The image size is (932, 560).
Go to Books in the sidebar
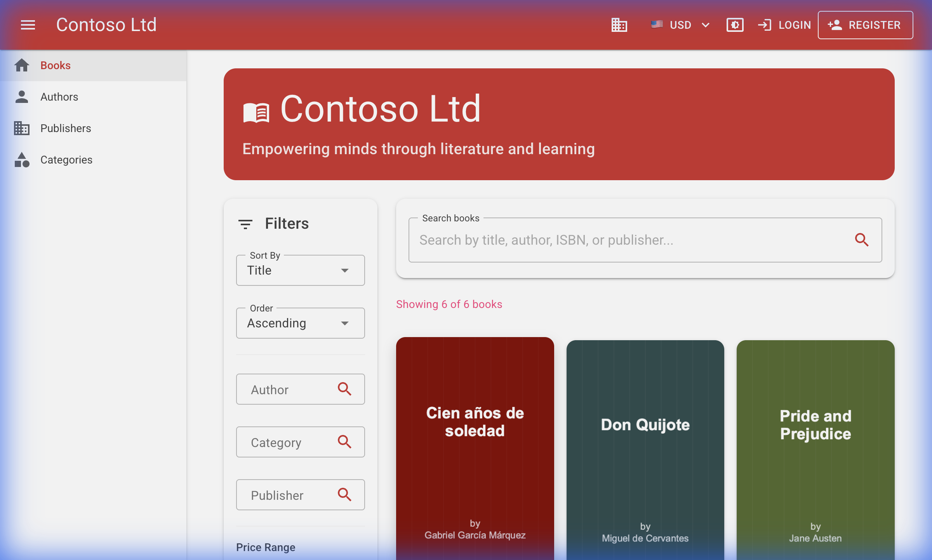93,65
